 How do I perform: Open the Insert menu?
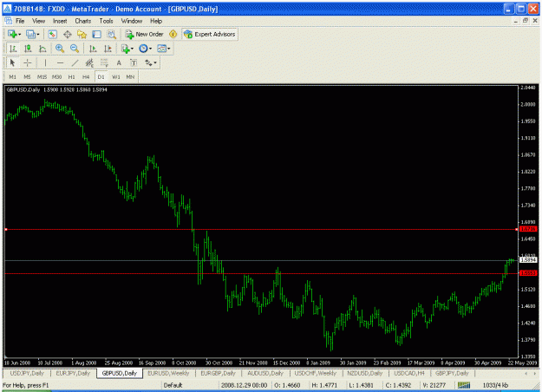click(x=60, y=21)
